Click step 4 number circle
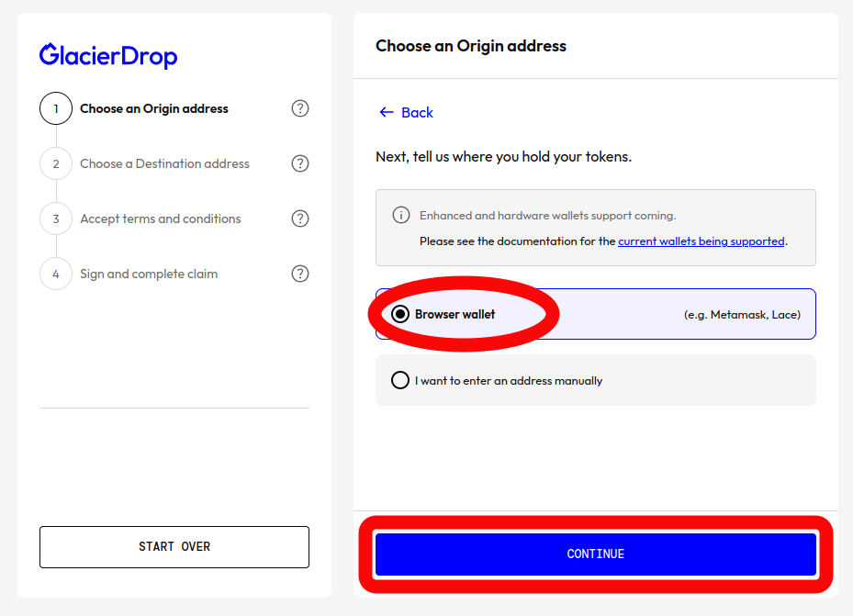Screen dimensions: 853x616 pyautogui.click(x=56, y=274)
